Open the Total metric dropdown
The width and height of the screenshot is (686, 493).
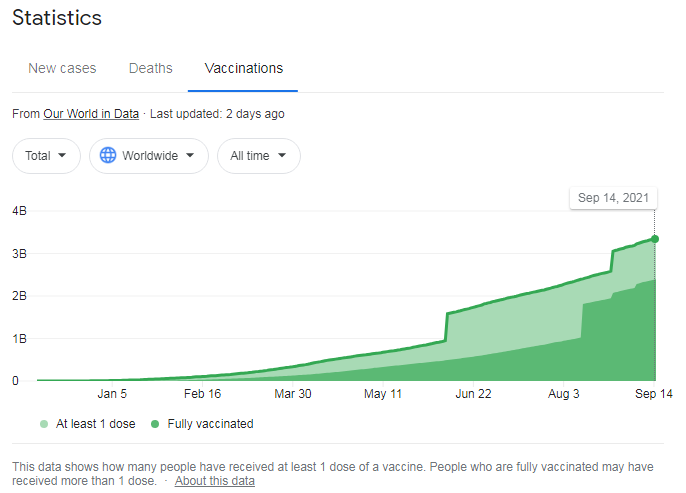(x=46, y=156)
